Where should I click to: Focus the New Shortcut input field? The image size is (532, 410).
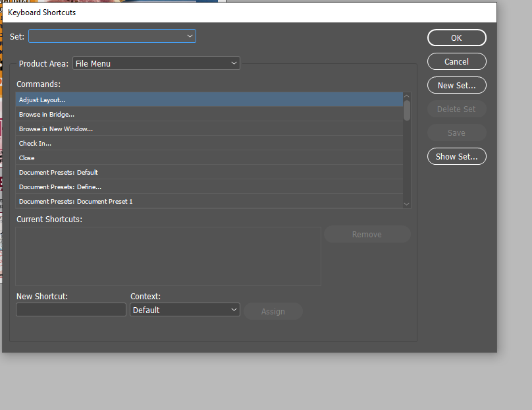coord(71,310)
